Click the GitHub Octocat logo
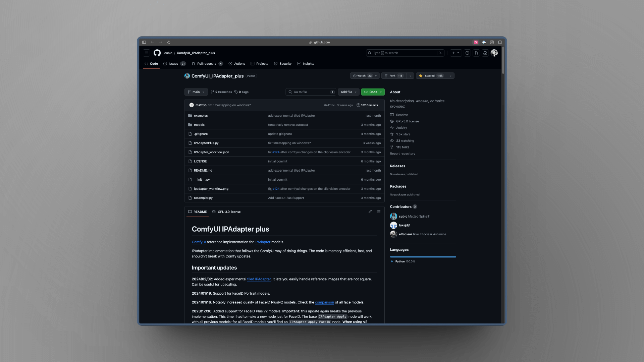The height and width of the screenshot is (362, 644). click(157, 53)
